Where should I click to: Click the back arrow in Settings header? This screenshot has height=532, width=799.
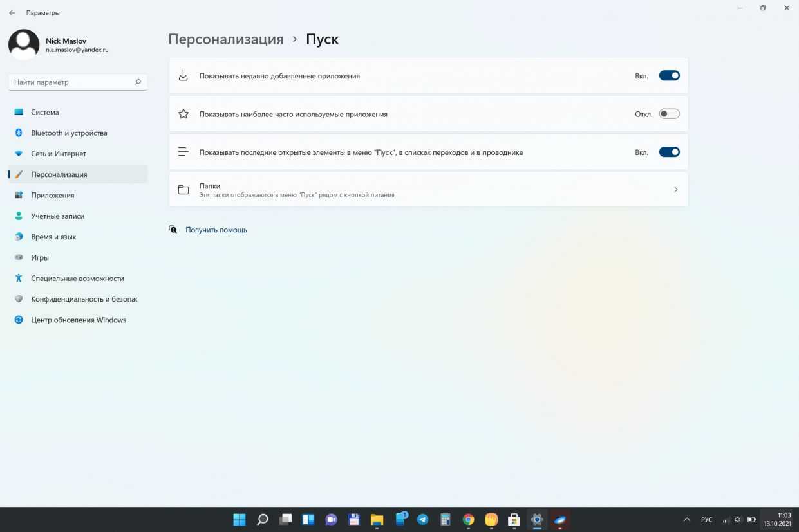[12, 13]
